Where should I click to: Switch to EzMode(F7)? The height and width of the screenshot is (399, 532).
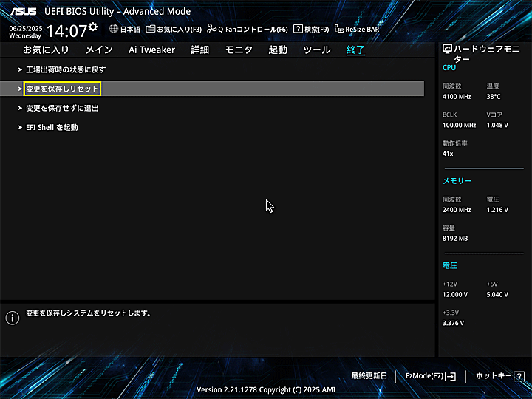[425, 376]
